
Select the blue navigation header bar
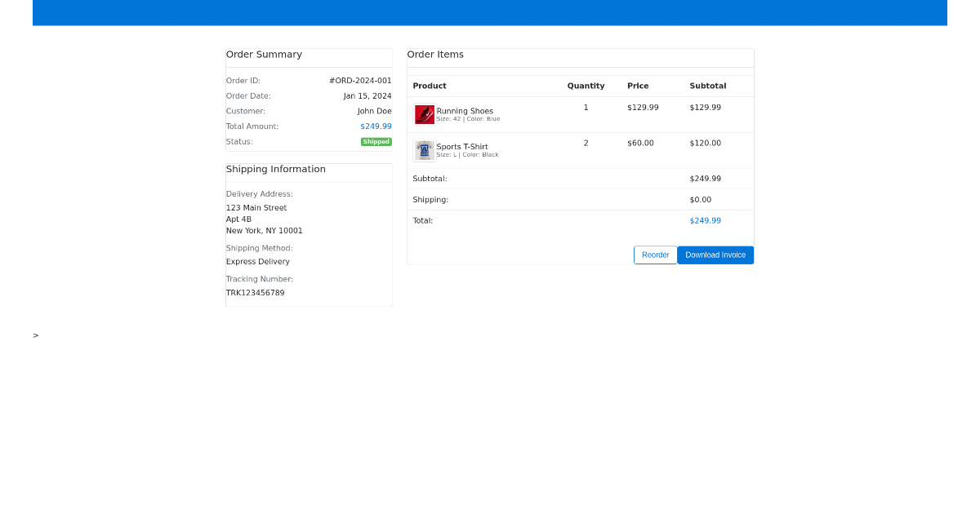coord(490,12)
